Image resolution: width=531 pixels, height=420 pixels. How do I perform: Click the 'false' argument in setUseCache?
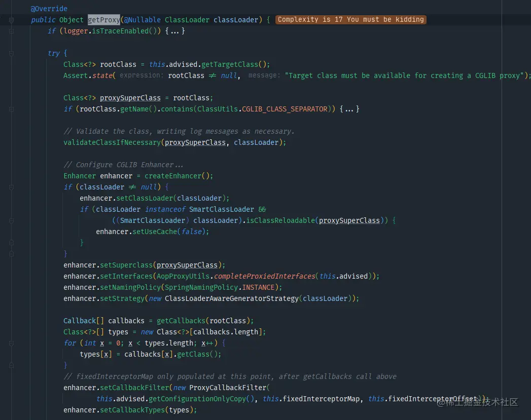click(191, 232)
